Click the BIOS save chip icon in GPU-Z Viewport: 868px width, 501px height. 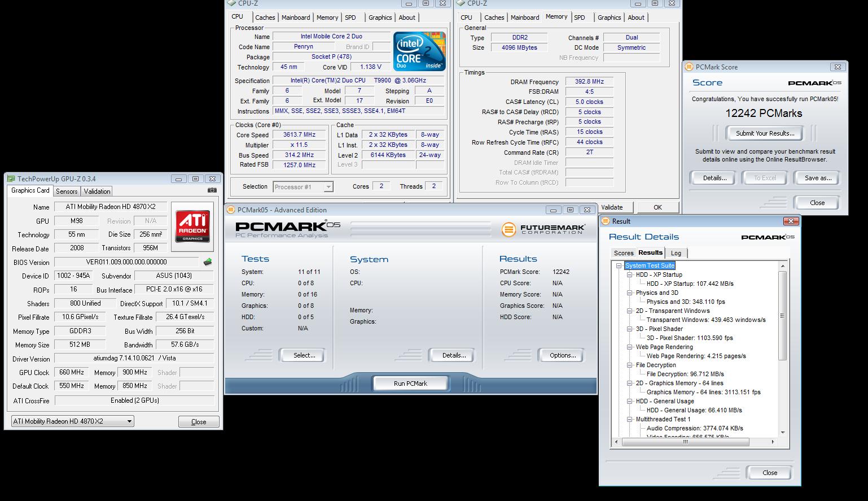click(x=208, y=262)
